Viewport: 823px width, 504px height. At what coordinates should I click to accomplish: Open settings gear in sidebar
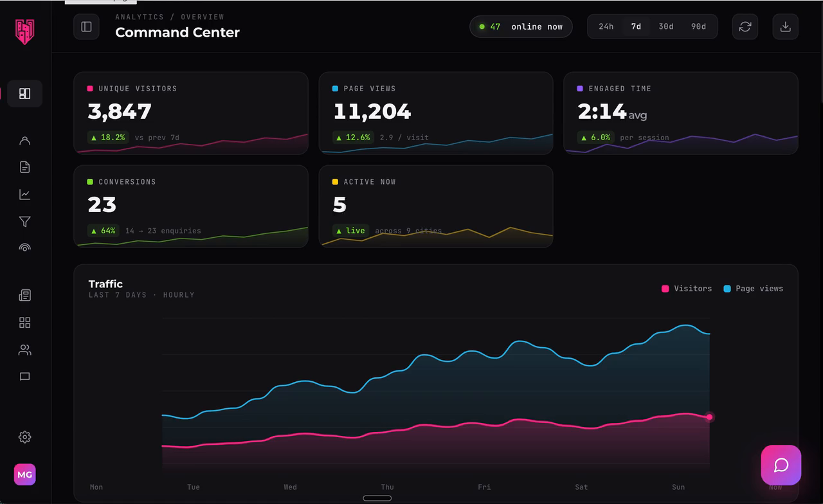coord(24,437)
